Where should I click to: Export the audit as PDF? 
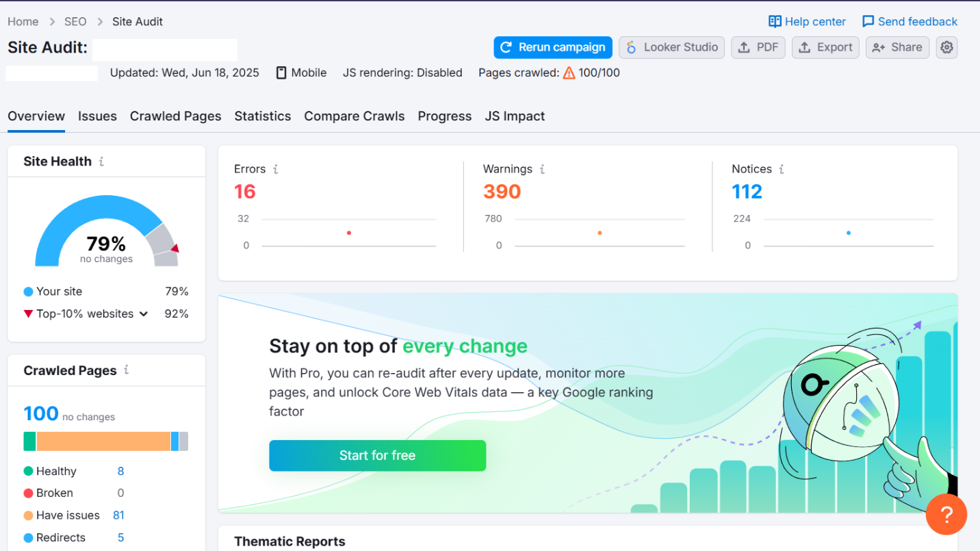tap(758, 47)
